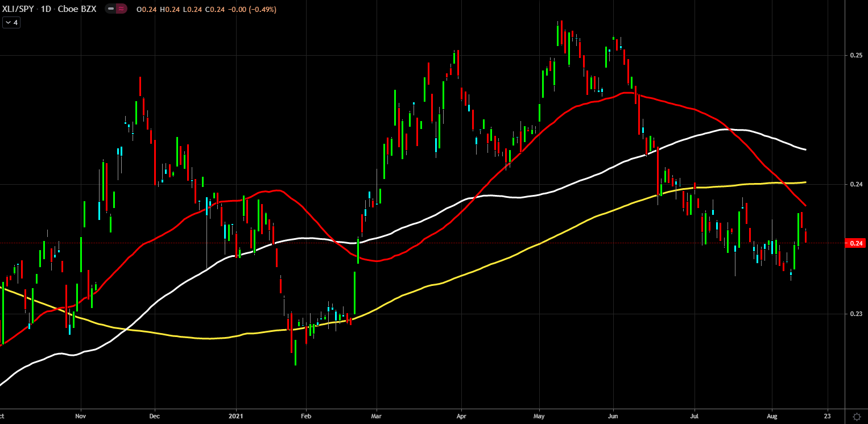Click the Cboe BZX exchange label

click(x=78, y=9)
